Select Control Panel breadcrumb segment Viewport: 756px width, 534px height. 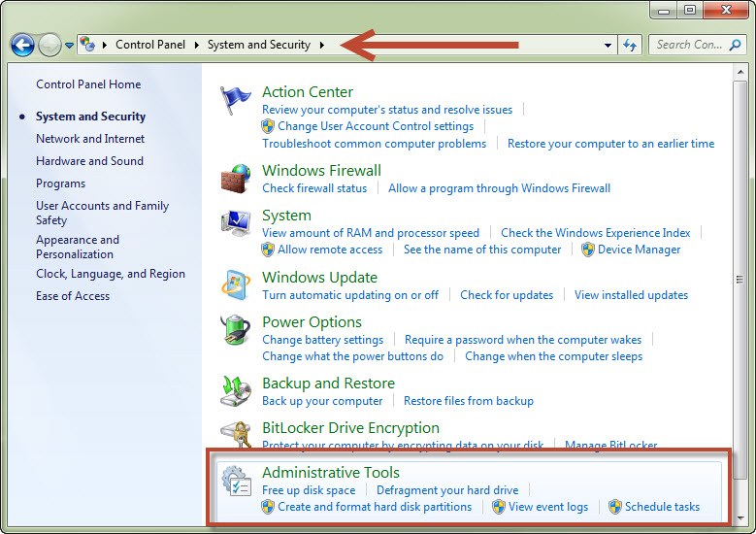click(150, 45)
